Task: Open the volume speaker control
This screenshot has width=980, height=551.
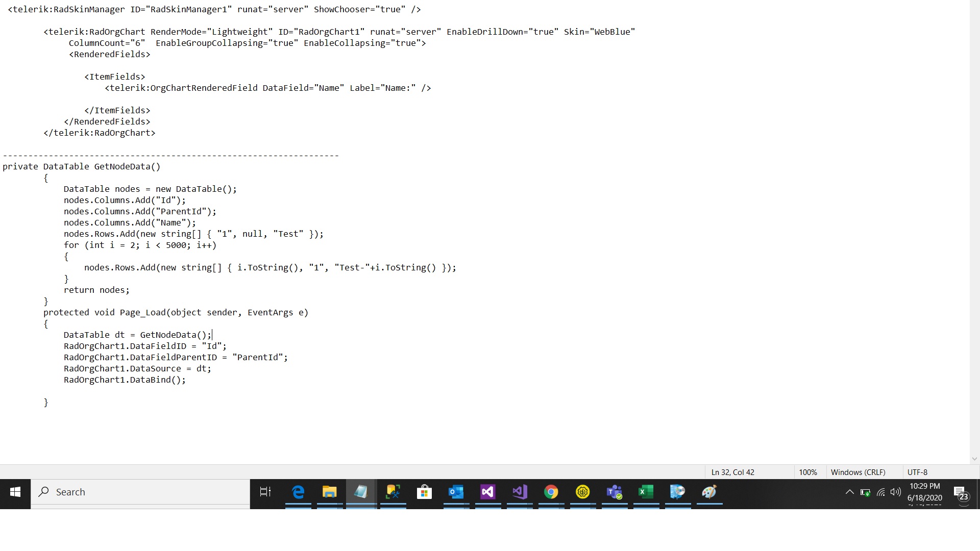Action: coord(896,492)
